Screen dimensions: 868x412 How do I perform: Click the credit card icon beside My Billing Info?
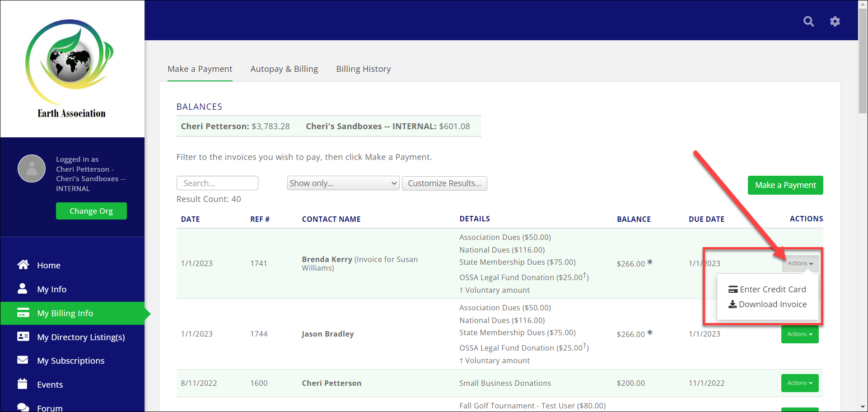point(23,313)
